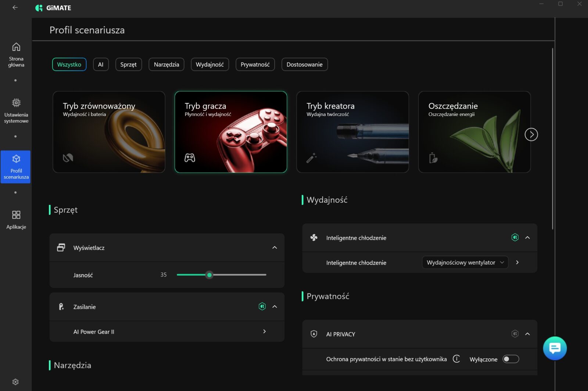The height and width of the screenshot is (391, 588).
Task: Click the settings gear at bottom left
Action: (x=15, y=382)
